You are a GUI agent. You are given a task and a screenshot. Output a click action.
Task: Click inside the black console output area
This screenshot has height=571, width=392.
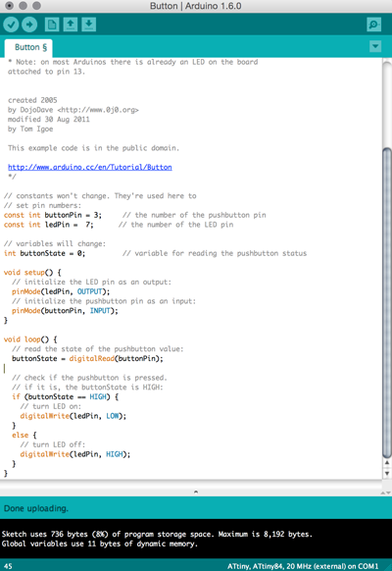196,539
